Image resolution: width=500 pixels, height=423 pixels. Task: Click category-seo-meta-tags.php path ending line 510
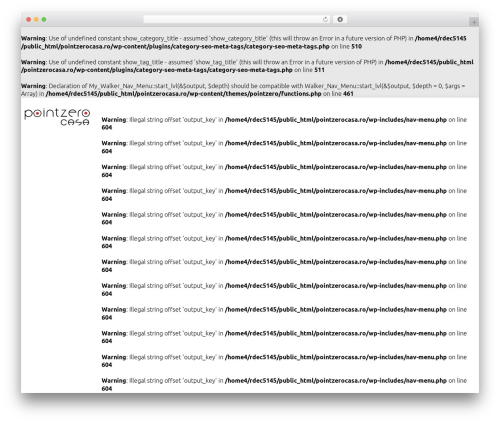244,42
